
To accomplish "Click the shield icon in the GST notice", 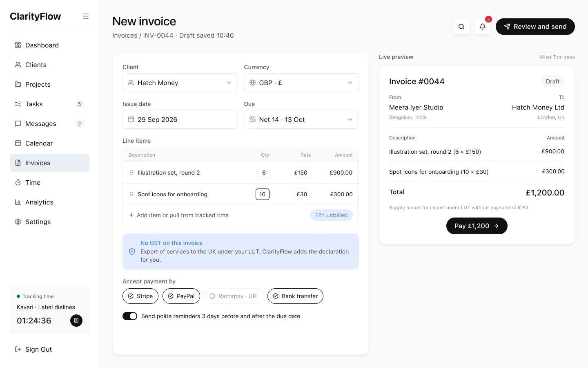I will tap(132, 251).
